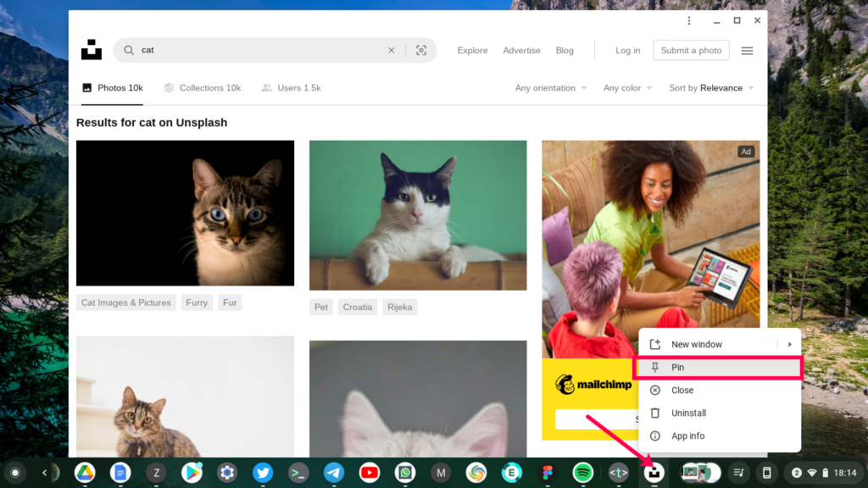Click the Ad badge on the sponsored image

(746, 152)
